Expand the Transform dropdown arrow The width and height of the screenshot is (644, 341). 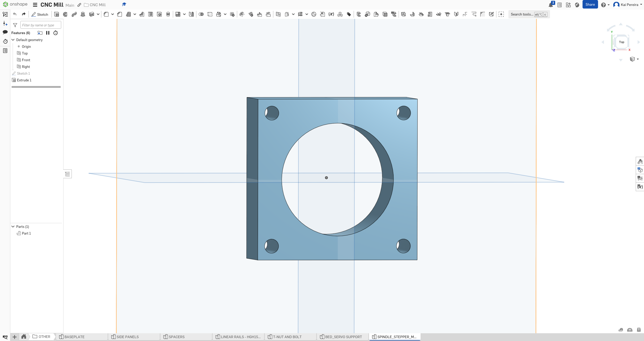(x=225, y=14)
